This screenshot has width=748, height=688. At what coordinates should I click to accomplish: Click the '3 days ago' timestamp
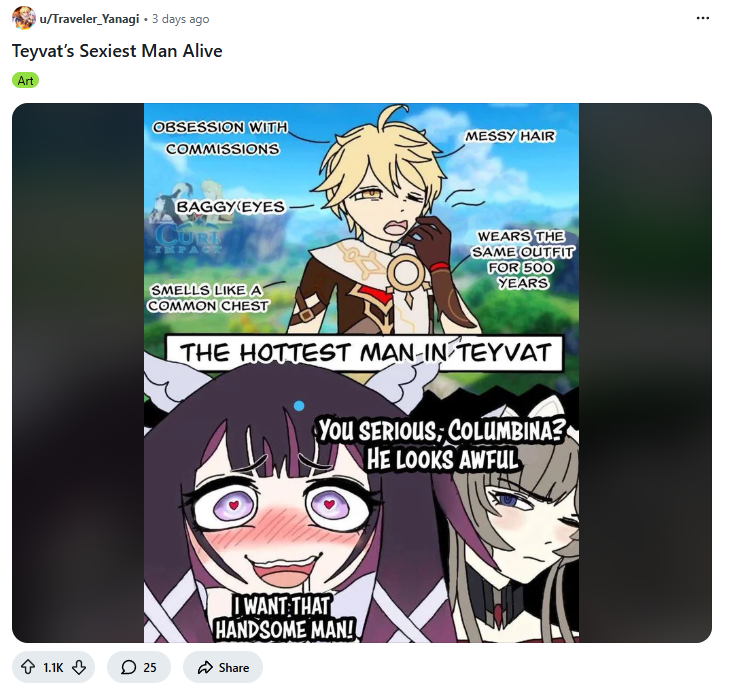[x=180, y=19]
